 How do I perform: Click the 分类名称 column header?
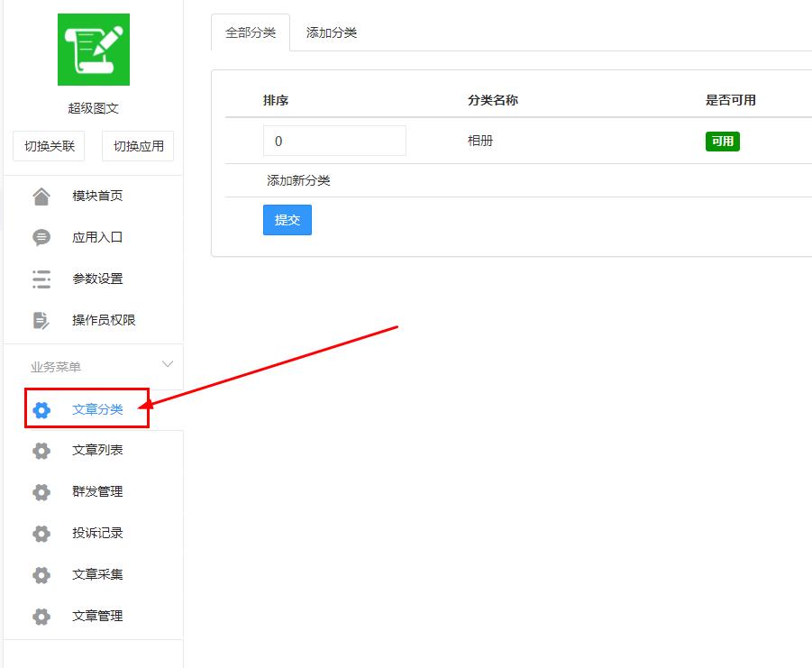492,100
